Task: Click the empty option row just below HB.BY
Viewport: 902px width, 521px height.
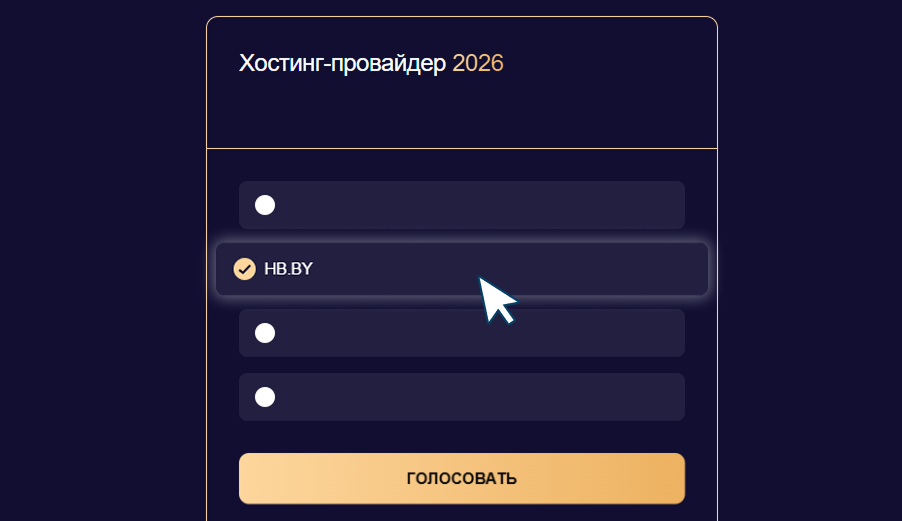Action: [x=461, y=333]
